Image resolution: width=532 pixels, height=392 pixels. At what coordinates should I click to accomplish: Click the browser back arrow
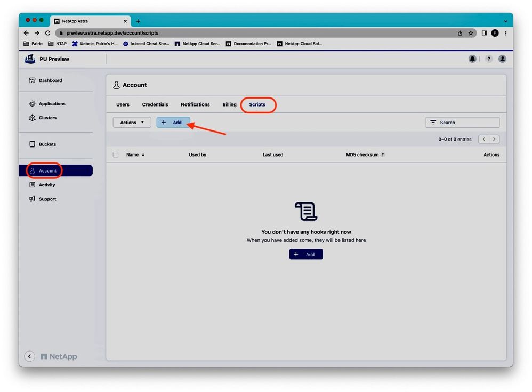coord(27,33)
